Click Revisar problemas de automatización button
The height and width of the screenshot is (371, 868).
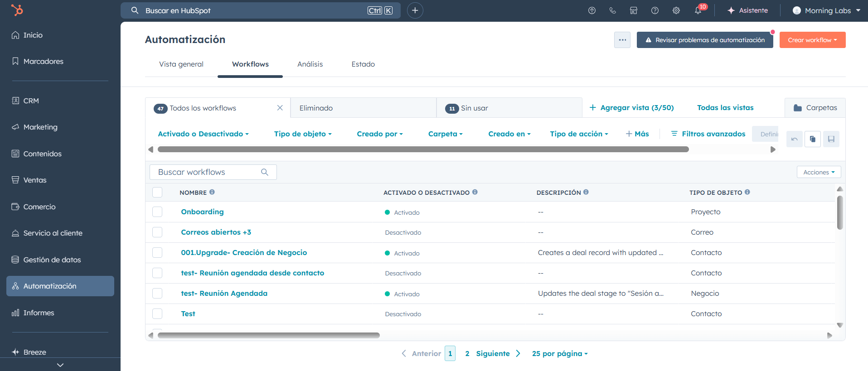click(704, 40)
